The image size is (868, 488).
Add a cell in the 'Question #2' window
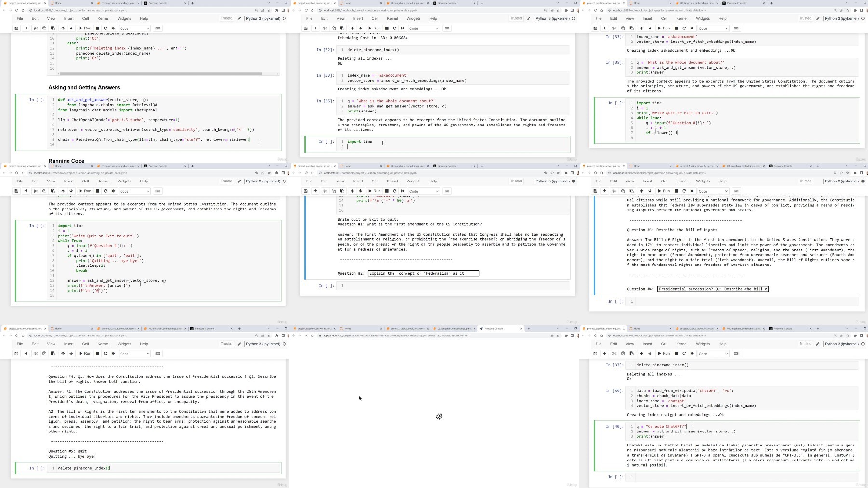(315, 191)
